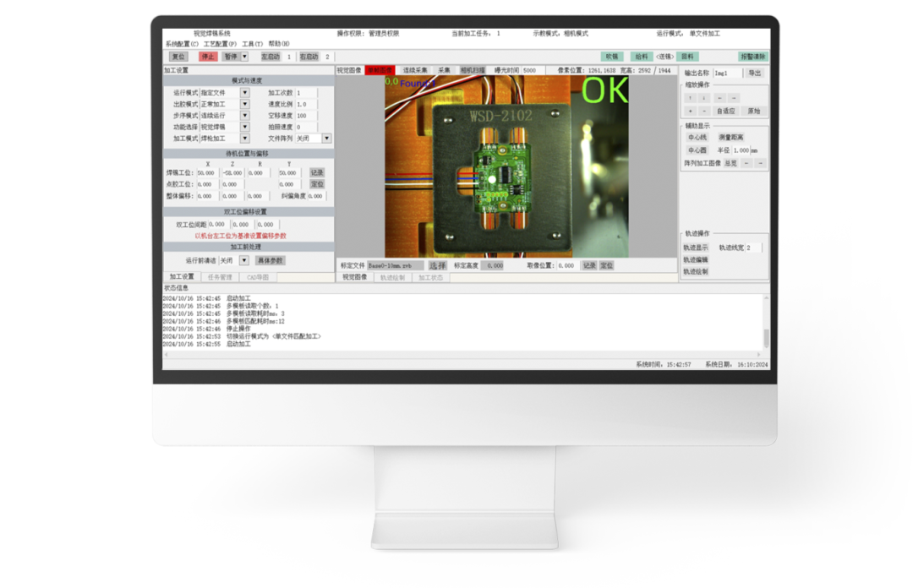
Task: Toggle the 轨迹显示 button
Action: pyautogui.click(x=696, y=248)
